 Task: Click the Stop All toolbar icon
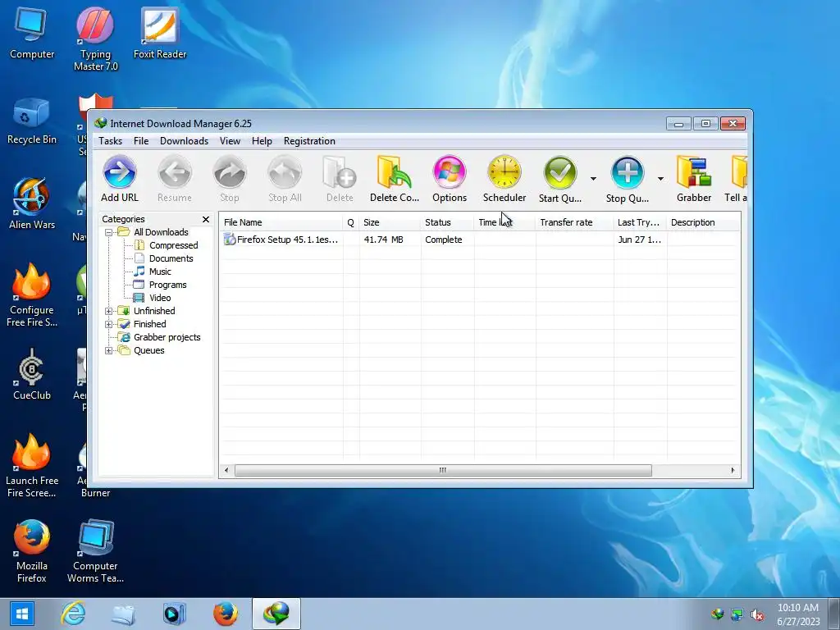pos(285,179)
